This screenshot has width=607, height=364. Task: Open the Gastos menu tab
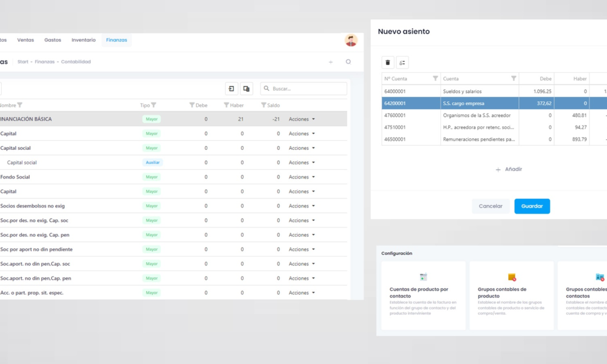coord(53,40)
